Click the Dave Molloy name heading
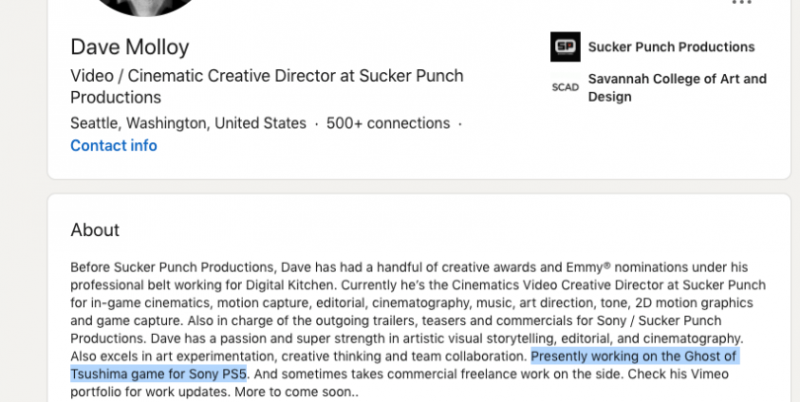The width and height of the screenshot is (800, 402). [129, 47]
